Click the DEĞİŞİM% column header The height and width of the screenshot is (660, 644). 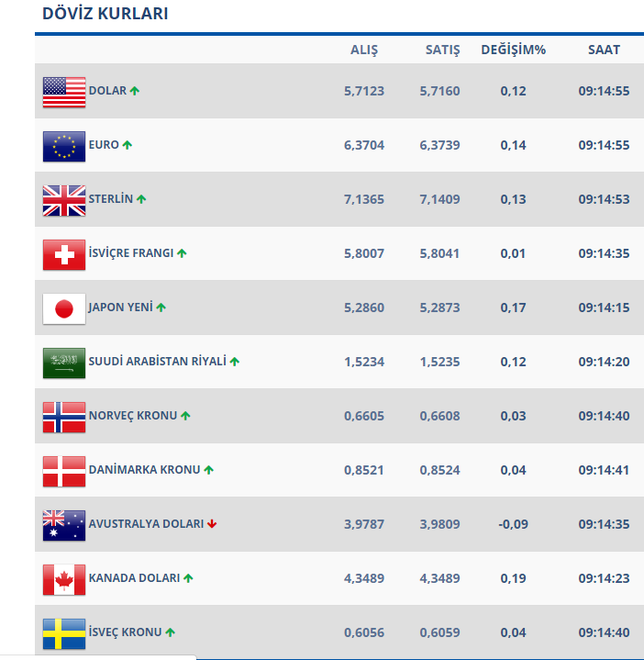coord(514,50)
